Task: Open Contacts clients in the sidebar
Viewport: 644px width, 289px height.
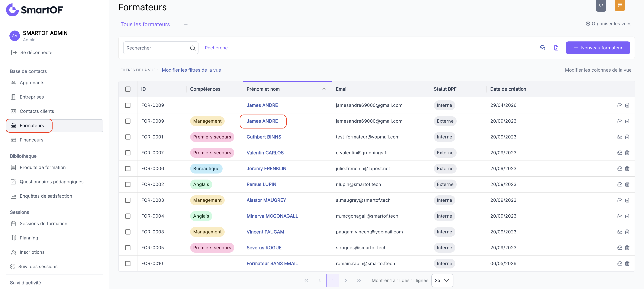Action: click(x=37, y=111)
